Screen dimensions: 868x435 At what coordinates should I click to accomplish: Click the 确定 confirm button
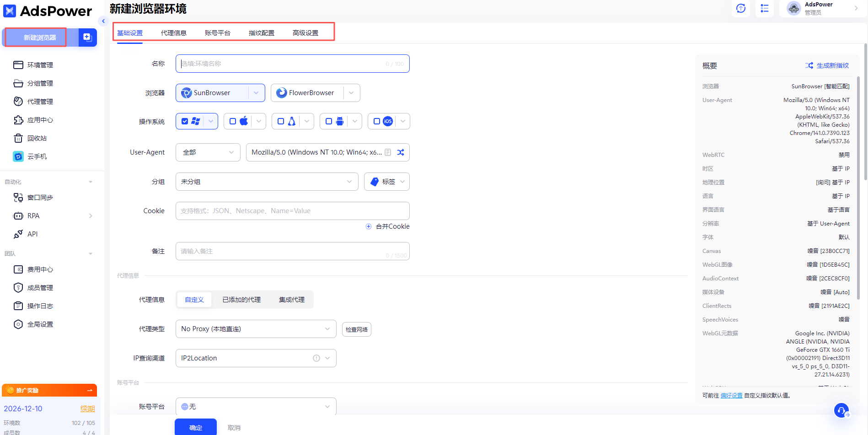pos(195,427)
